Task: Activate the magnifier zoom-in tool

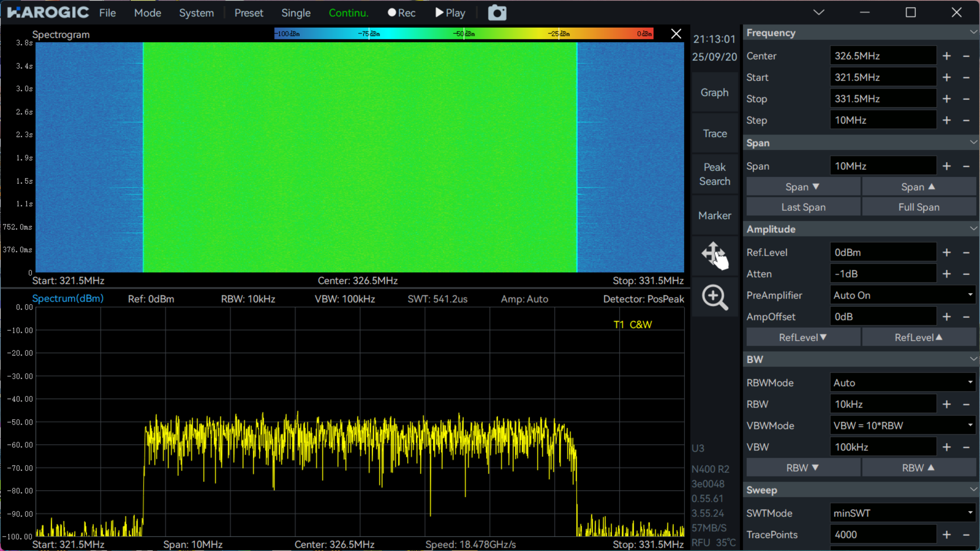Action: coord(715,297)
